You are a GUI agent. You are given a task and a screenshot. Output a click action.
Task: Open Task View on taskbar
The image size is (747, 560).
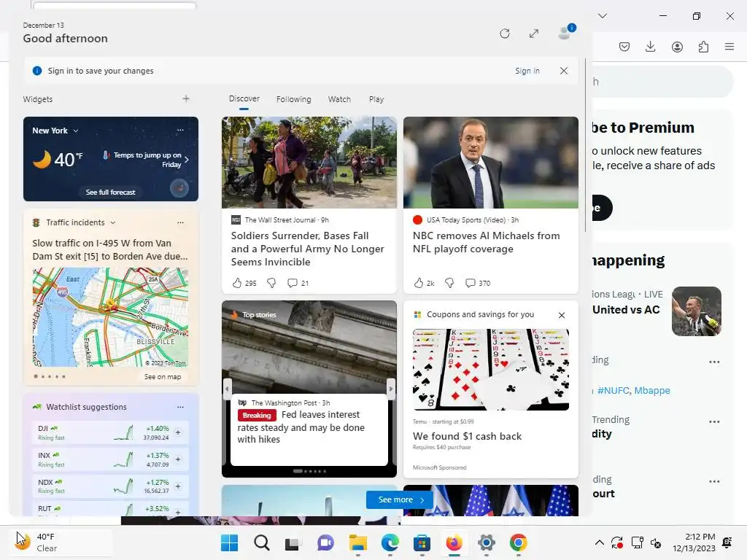[x=293, y=542]
